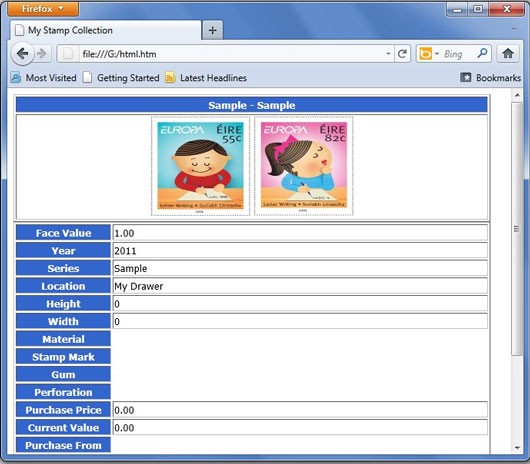Viewport: 530px width, 464px height.
Task: Click the Sample - Sample heading
Action: tap(252, 105)
